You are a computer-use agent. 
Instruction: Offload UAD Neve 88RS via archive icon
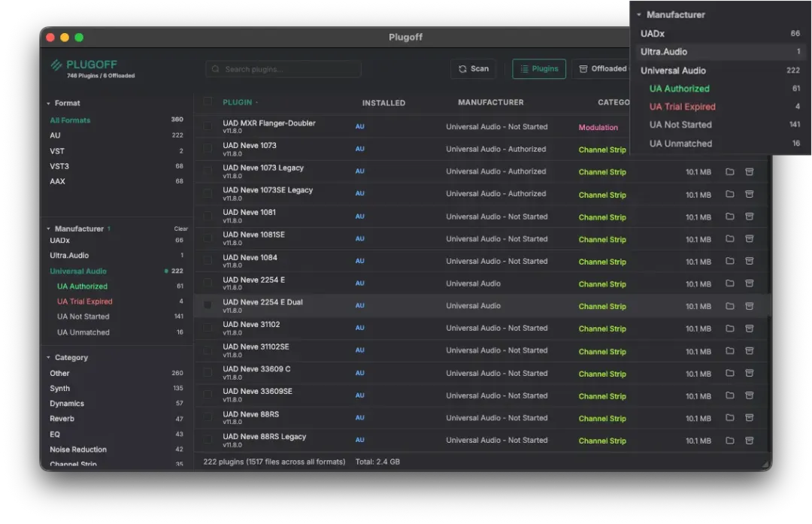(750, 417)
